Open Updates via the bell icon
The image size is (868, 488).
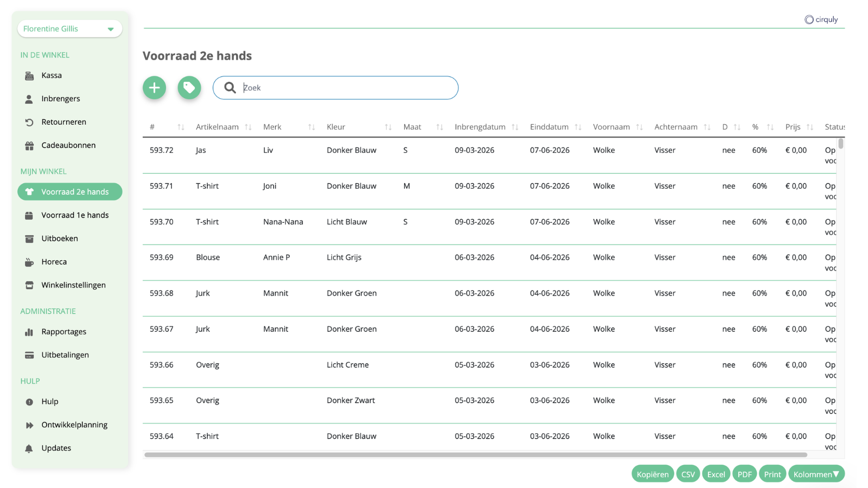29,449
